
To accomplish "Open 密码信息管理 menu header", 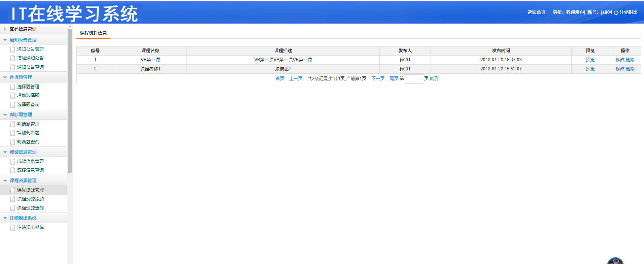I will (23, 29).
